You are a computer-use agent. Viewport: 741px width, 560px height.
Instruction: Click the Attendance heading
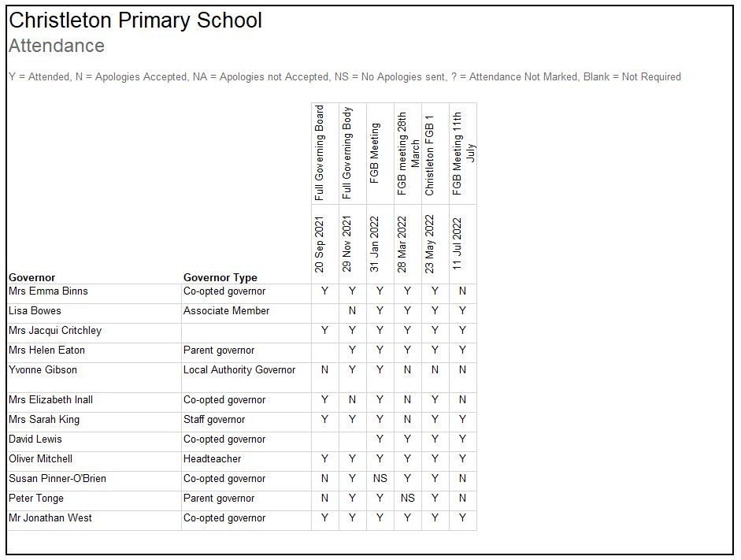(57, 46)
